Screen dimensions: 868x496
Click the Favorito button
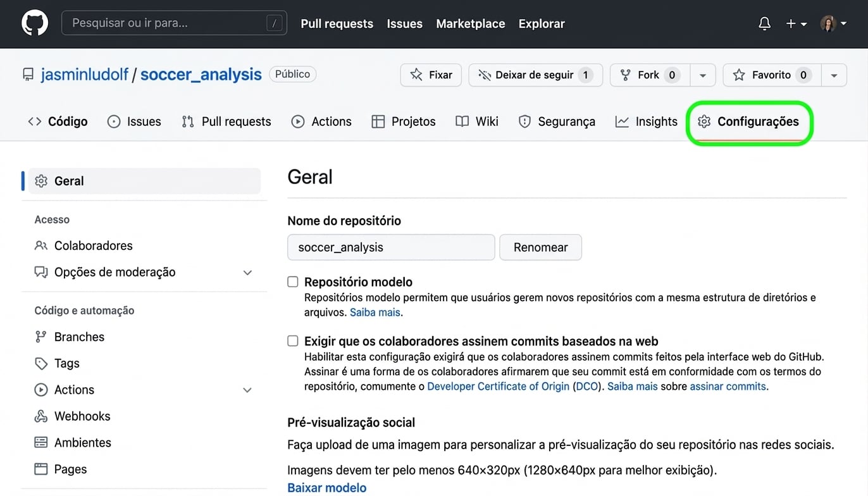(x=772, y=75)
